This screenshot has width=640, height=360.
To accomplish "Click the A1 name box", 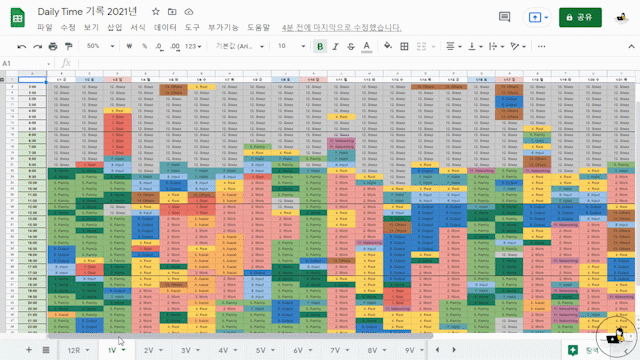I will (x=27, y=63).
